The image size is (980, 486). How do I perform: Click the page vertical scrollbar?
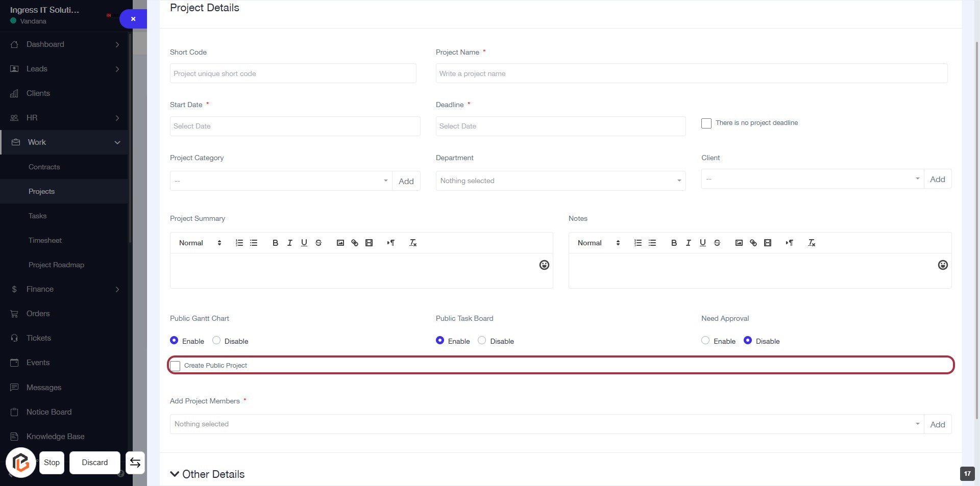pyautogui.click(x=976, y=229)
